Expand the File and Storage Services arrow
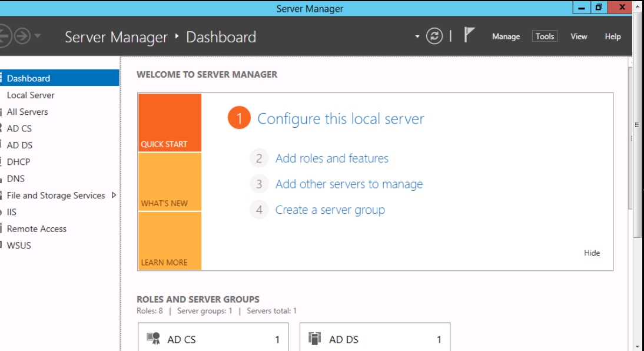 114,195
